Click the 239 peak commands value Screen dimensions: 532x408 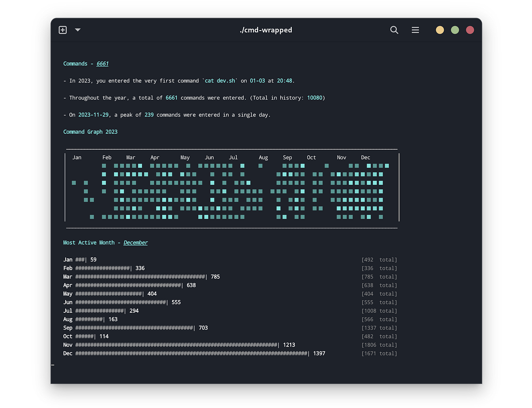pyautogui.click(x=149, y=114)
